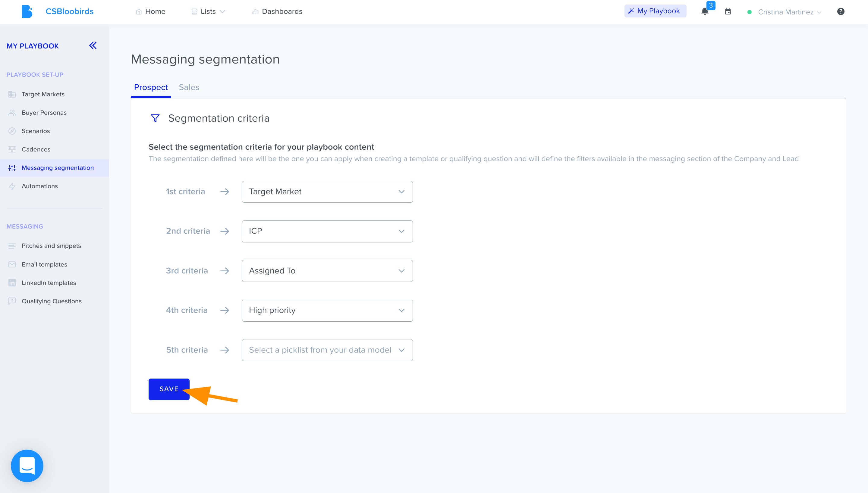Viewport: 868px width, 493px height.
Task: Open the Lists dropdown menu
Action: (x=208, y=11)
